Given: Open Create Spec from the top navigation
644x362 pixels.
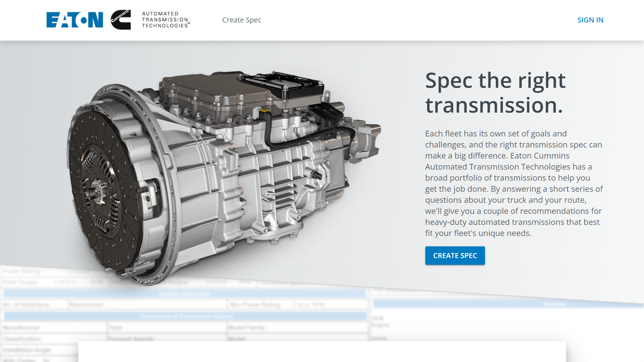Looking at the screenshot, I should (x=242, y=20).
